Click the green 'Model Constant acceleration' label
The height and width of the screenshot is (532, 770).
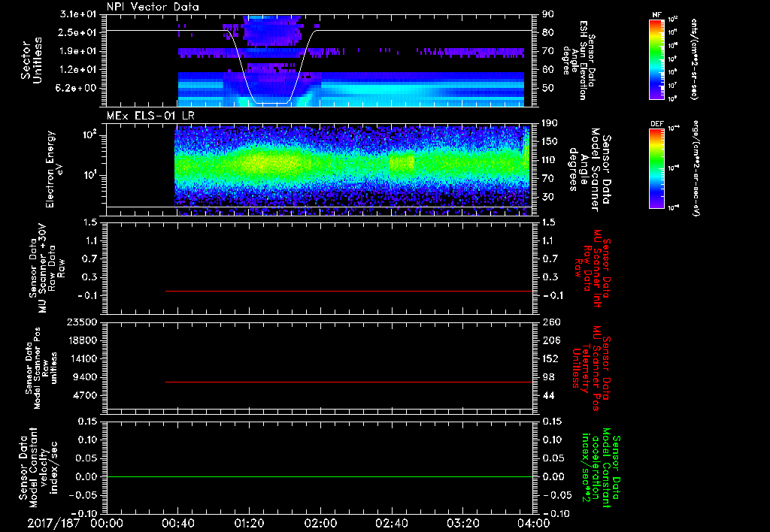point(600,468)
